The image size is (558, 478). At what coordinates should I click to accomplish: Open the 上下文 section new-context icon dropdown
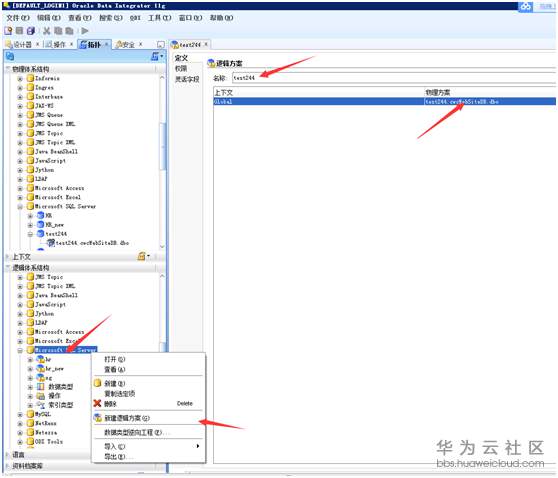point(143,256)
